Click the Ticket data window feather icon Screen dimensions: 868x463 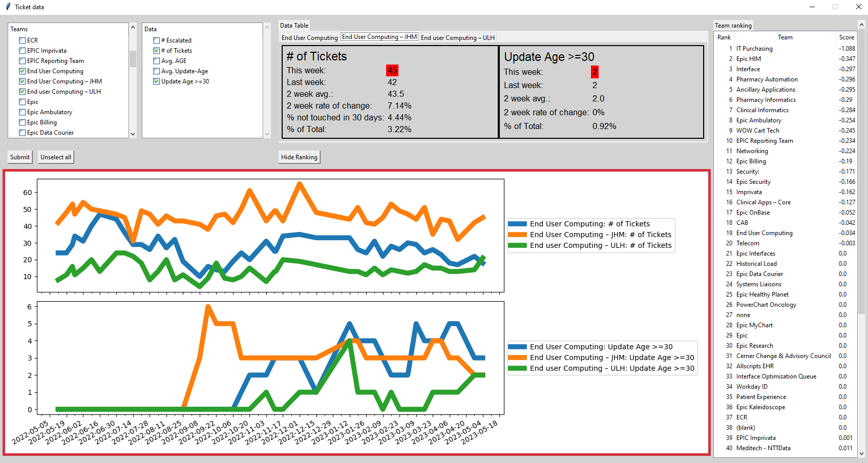tap(8, 7)
